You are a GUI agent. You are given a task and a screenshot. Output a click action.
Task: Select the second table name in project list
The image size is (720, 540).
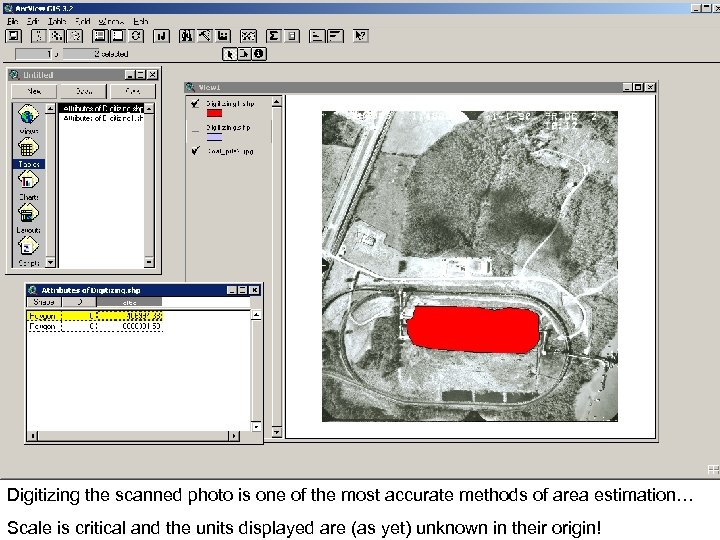point(101,118)
